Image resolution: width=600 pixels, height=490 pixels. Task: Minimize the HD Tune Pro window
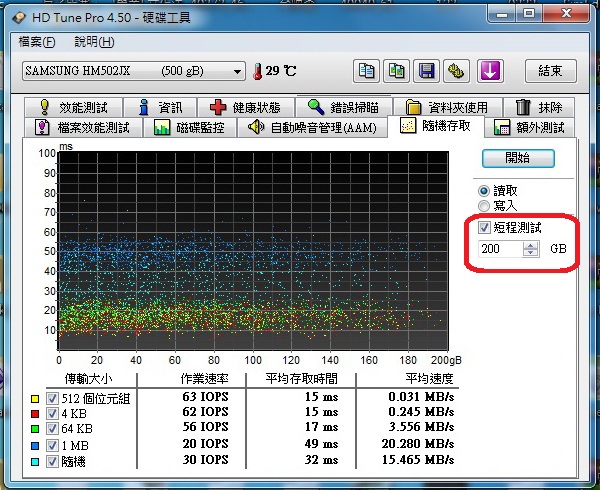pos(502,14)
